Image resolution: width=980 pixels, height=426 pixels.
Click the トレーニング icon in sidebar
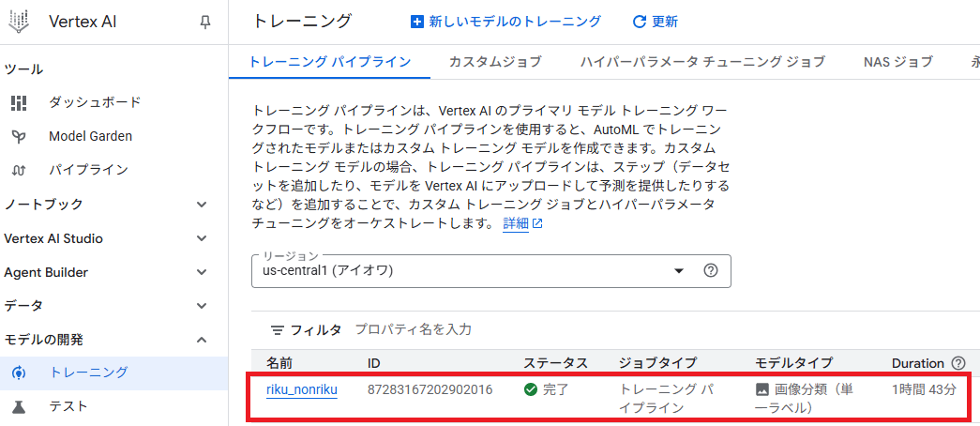(x=20, y=373)
